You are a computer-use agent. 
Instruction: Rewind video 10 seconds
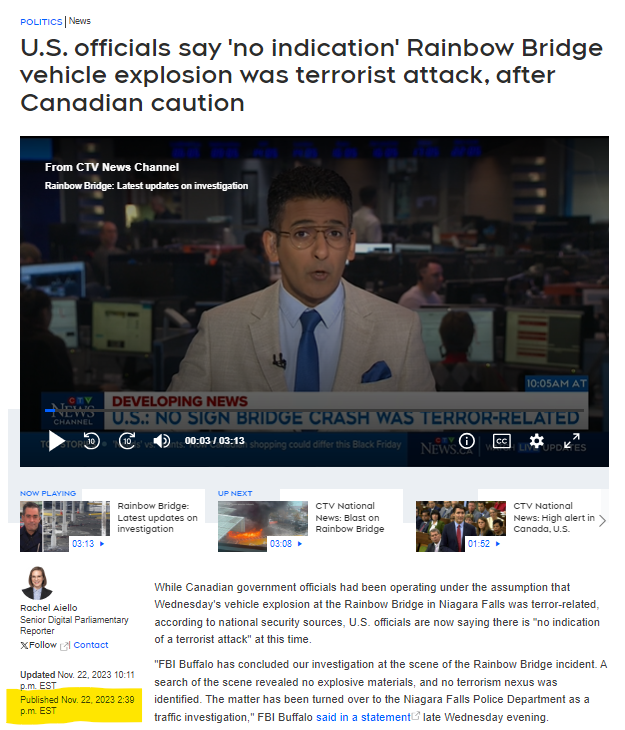[91, 440]
